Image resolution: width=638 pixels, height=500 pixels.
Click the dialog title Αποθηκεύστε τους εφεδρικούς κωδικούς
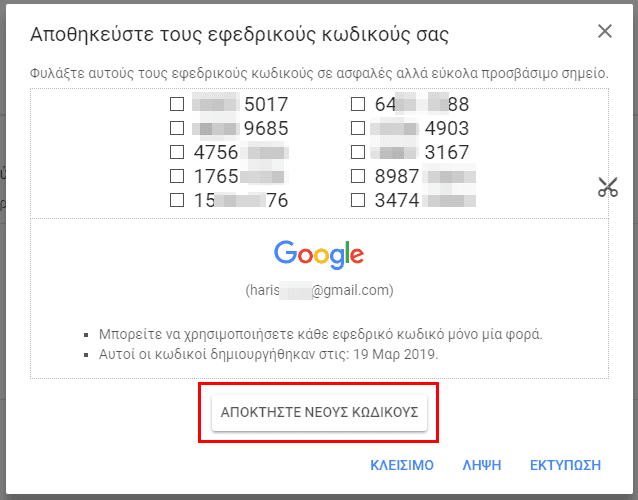(239, 35)
